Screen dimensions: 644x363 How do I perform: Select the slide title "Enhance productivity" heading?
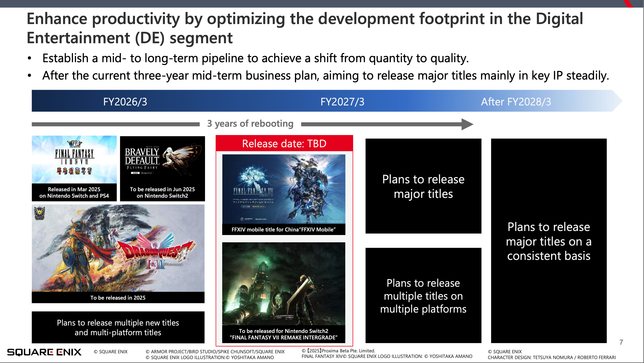305,28
